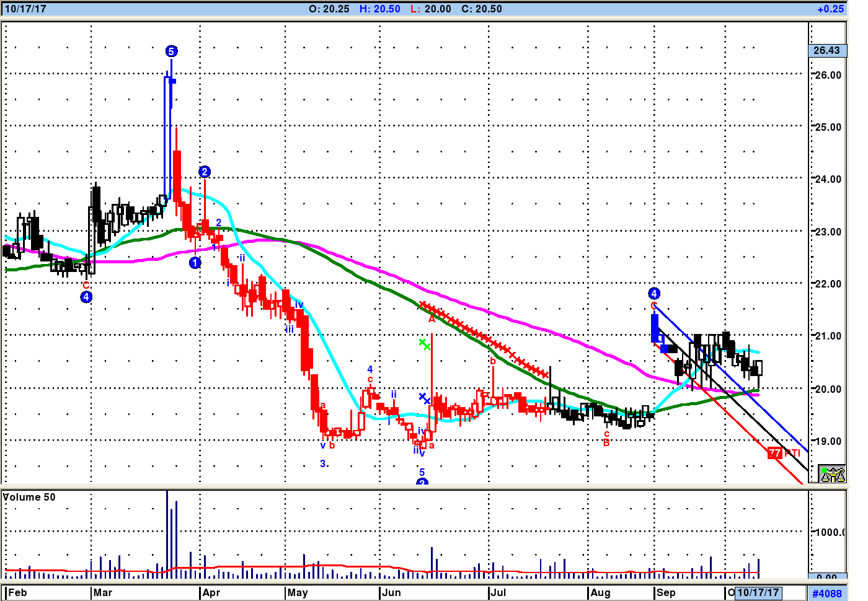Click the 0.00 volume axis value box

(x=827, y=576)
